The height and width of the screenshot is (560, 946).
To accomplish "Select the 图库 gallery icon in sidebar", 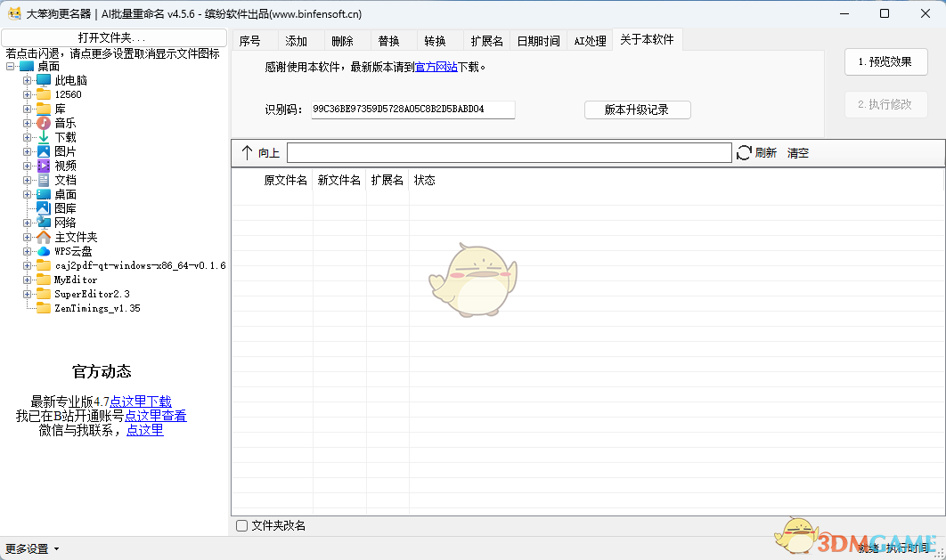I will 45,207.
